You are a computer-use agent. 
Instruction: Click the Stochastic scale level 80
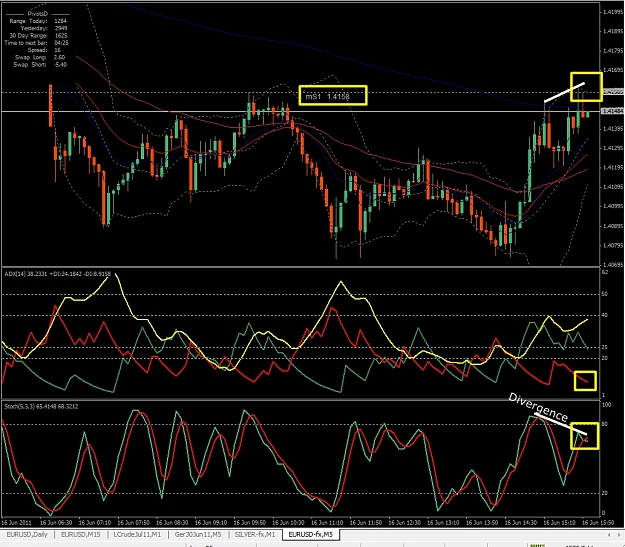pyautogui.click(x=605, y=424)
